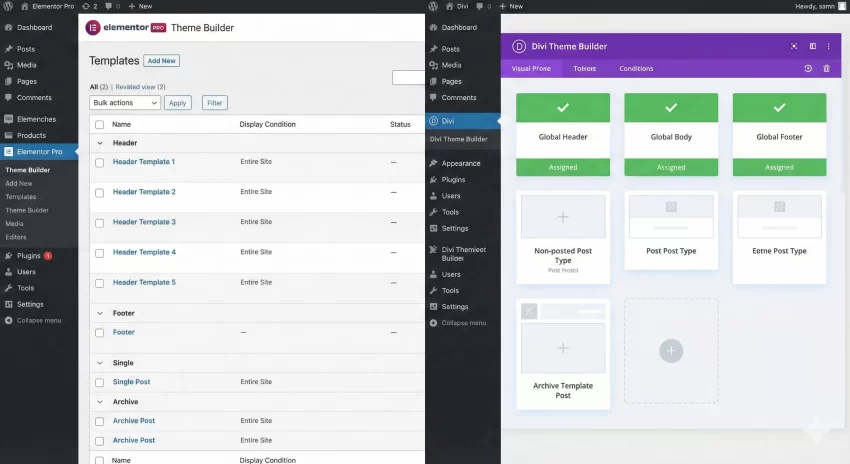
Task: Open the three-dot menu in Divi Theme Builder header
Action: (x=828, y=47)
